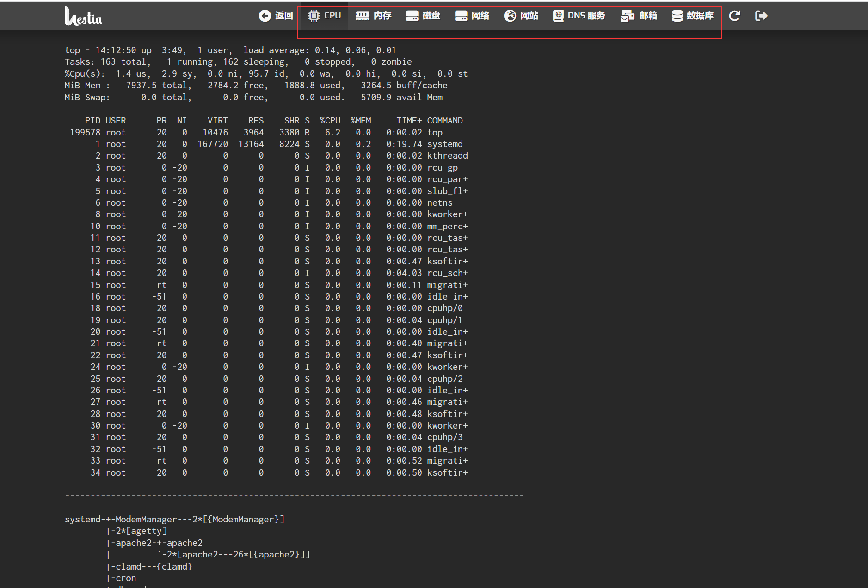Click the 数据库 database icon
Screen dimensions: 868x588
[677, 16]
